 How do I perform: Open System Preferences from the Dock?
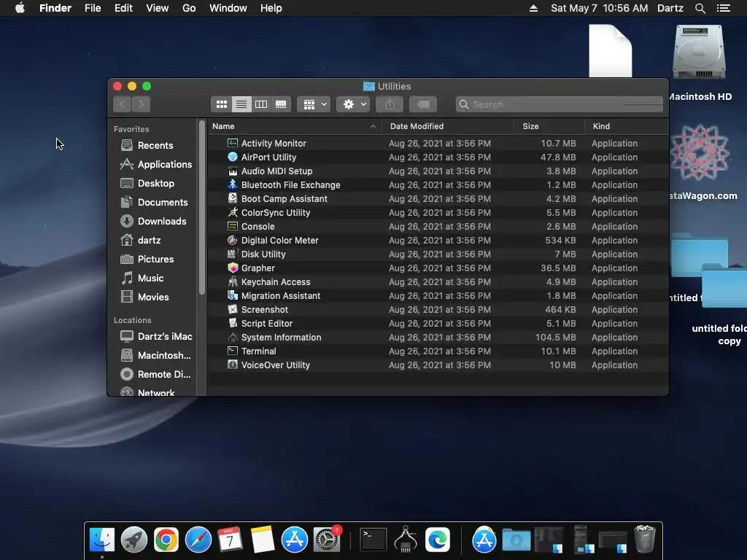327,540
